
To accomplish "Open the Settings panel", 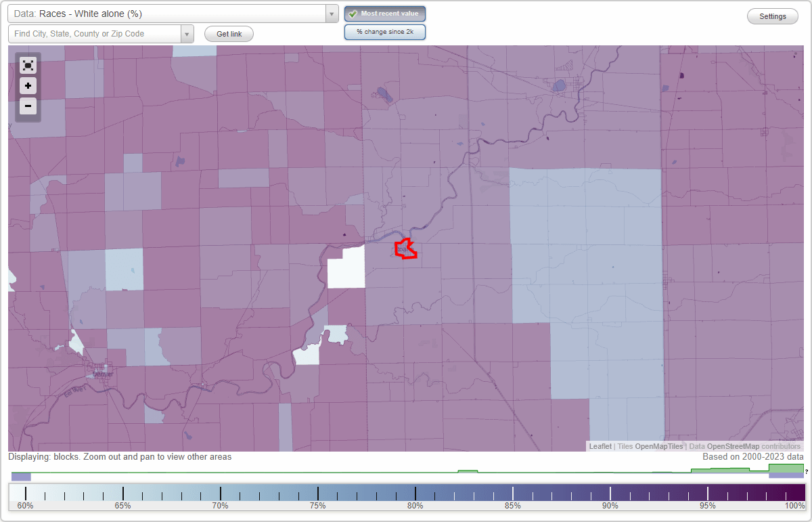I will click(772, 16).
